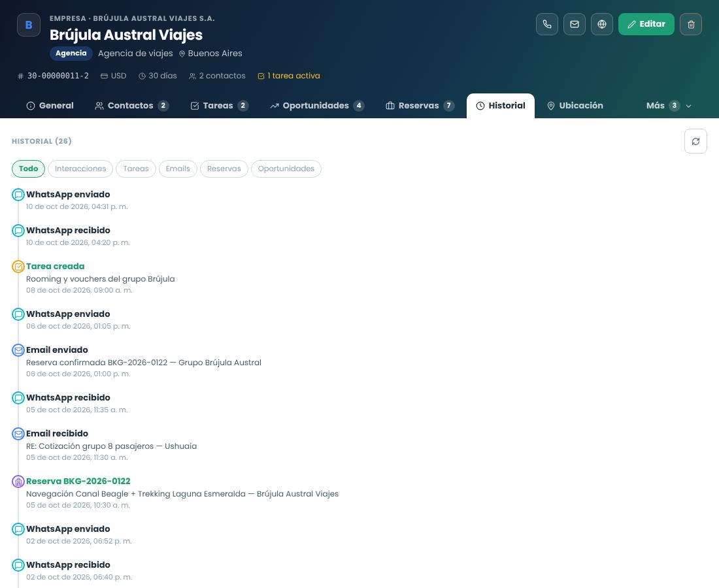The image size is (719, 588).
Task: Click the orange Tarea creada timeline icon
Action: pos(18,267)
